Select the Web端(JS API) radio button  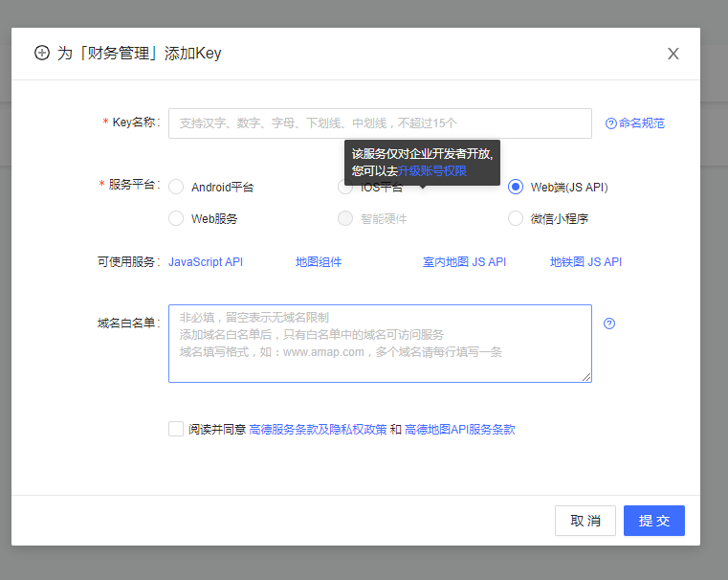[x=516, y=187]
